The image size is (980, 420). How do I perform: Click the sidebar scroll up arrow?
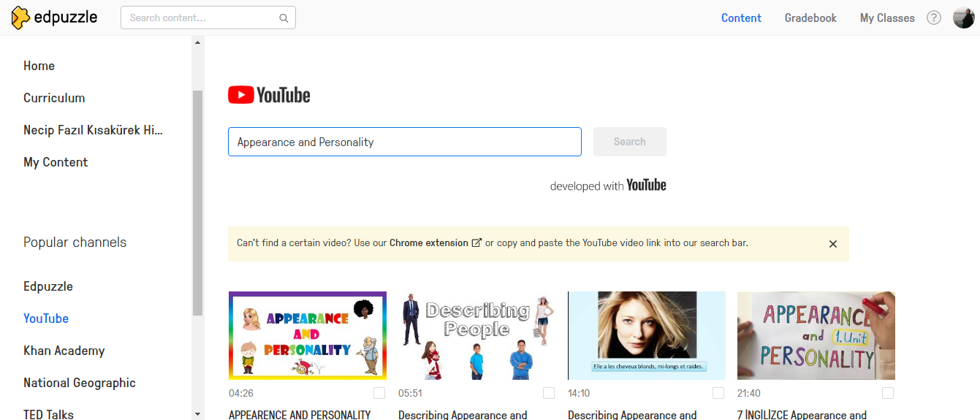click(x=197, y=42)
